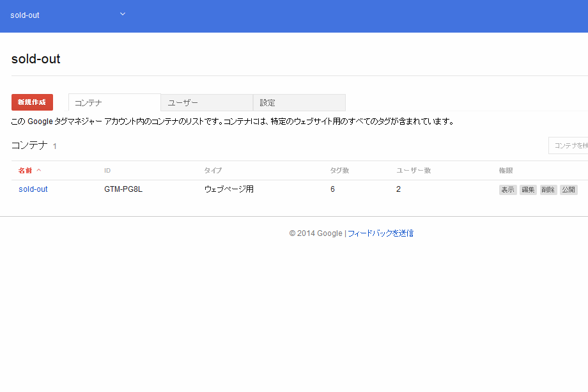Click the © 2014 Google footer text
588x392 pixels.
[x=316, y=233]
